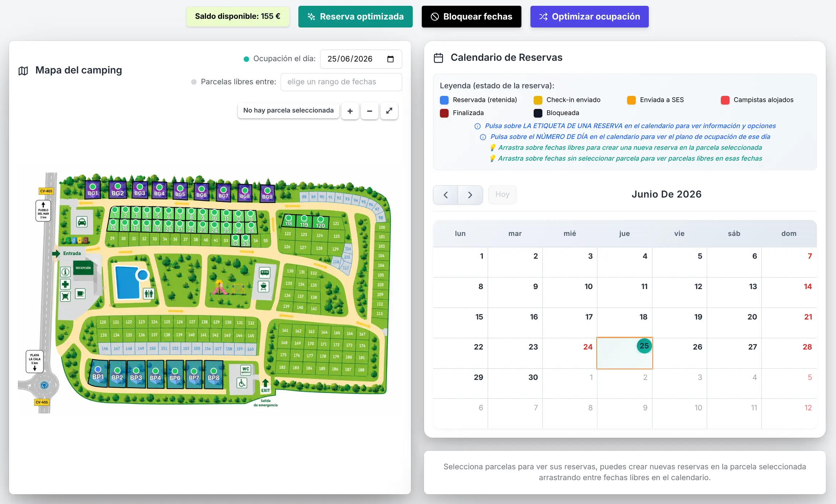Select plot BP6 on the map
The width and height of the screenshot is (836, 504).
coord(175,374)
